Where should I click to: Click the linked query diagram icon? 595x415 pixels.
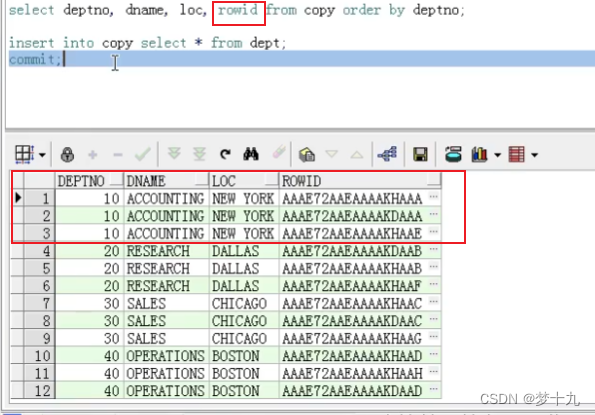click(387, 154)
